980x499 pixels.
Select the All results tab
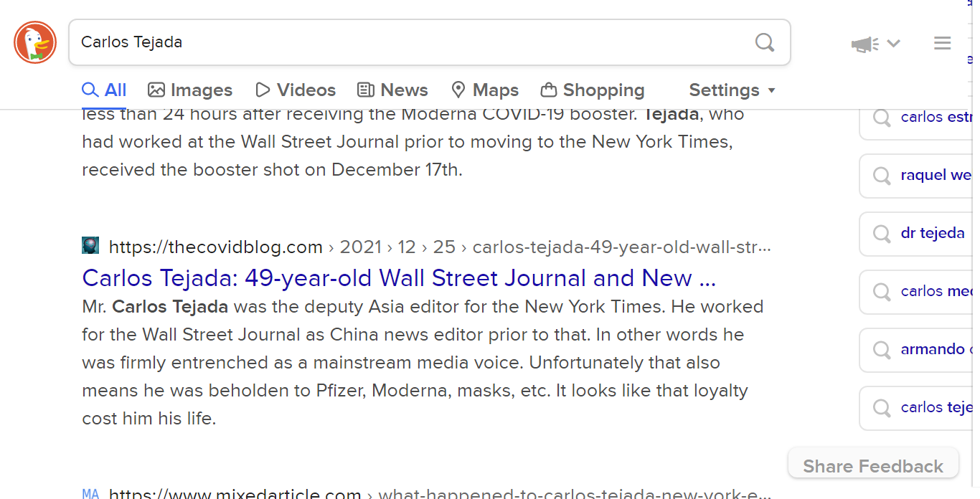click(x=104, y=90)
